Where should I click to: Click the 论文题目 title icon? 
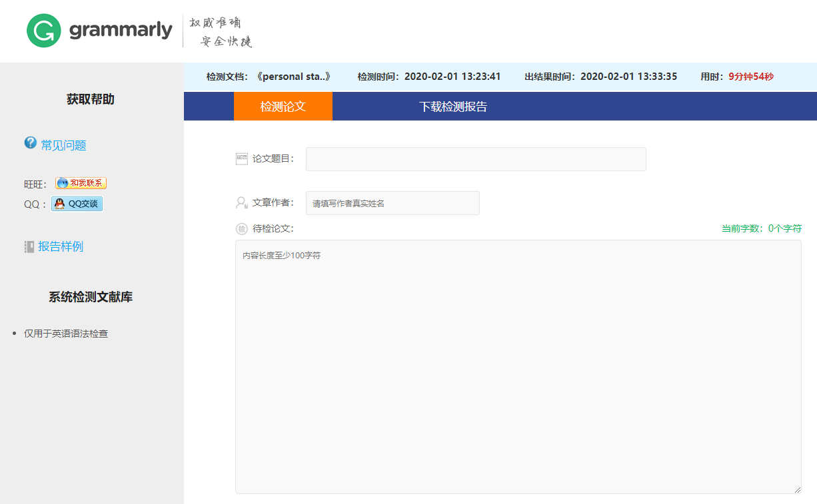pos(242,158)
